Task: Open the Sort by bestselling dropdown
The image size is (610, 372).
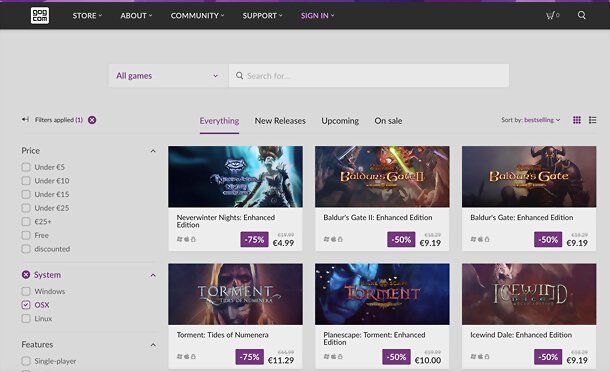Action: pyautogui.click(x=531, y=120)
